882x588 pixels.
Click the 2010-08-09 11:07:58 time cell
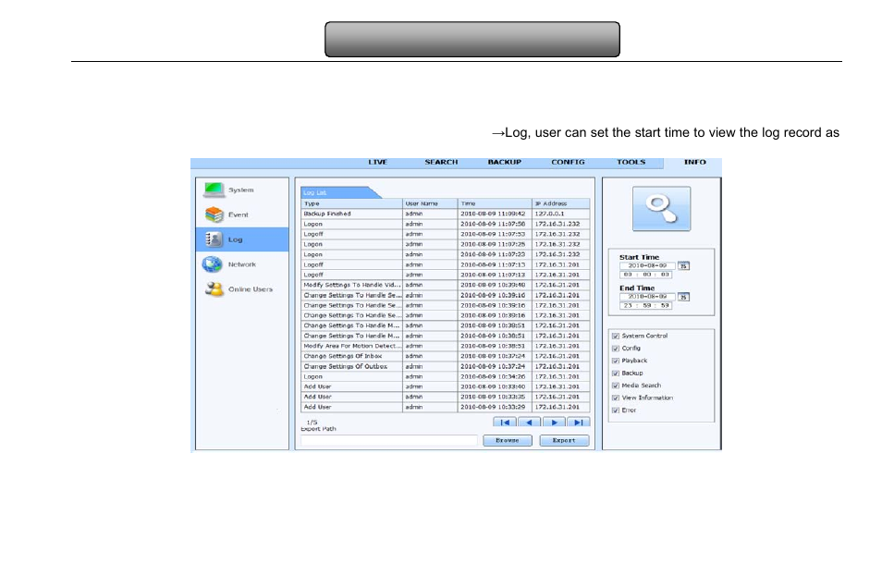[x=495, y=224]
